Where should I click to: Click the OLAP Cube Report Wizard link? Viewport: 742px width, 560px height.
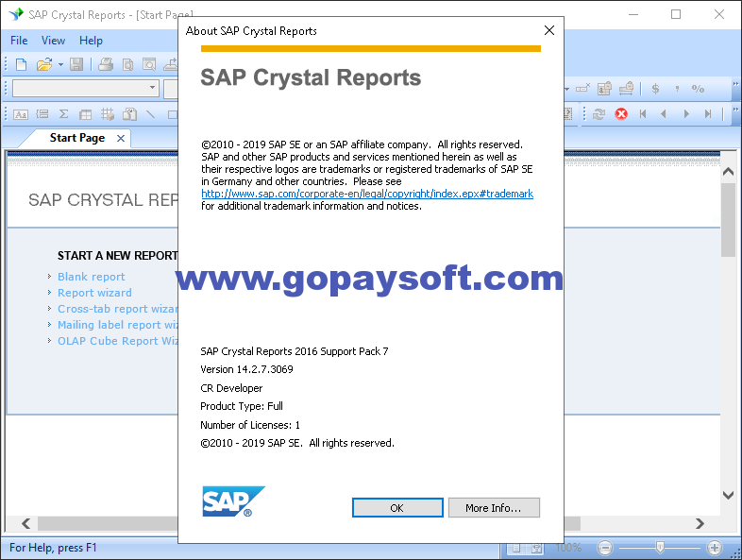point(117,341)
